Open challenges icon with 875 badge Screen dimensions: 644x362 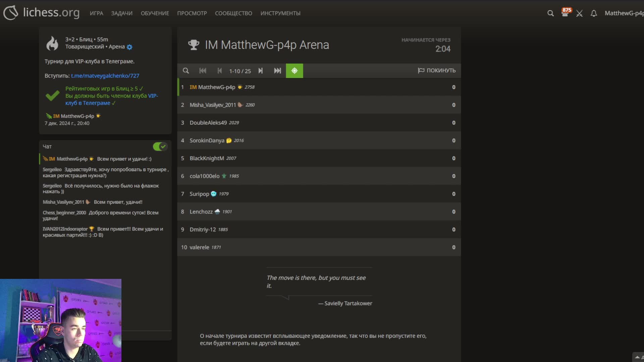(566, 13)
